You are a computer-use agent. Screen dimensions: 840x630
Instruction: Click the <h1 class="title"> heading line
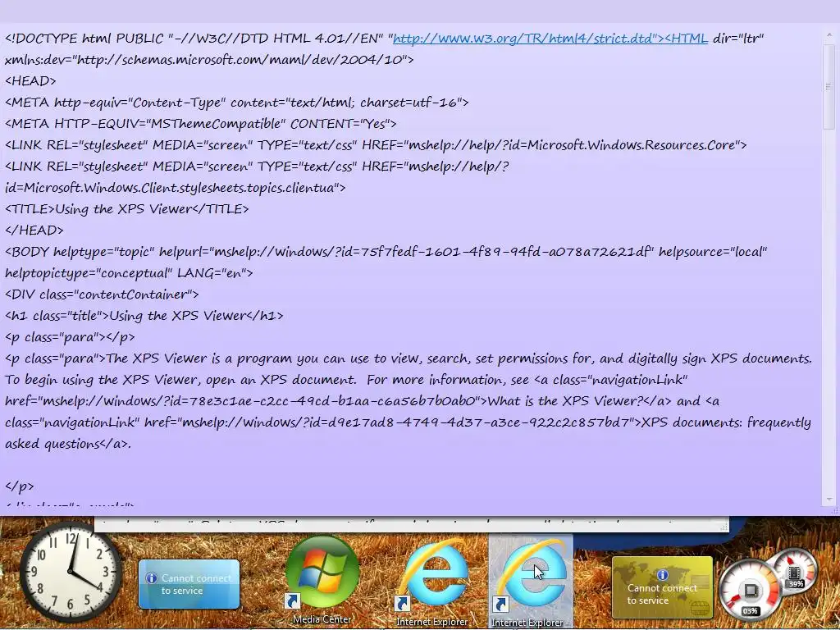(144, 316)
